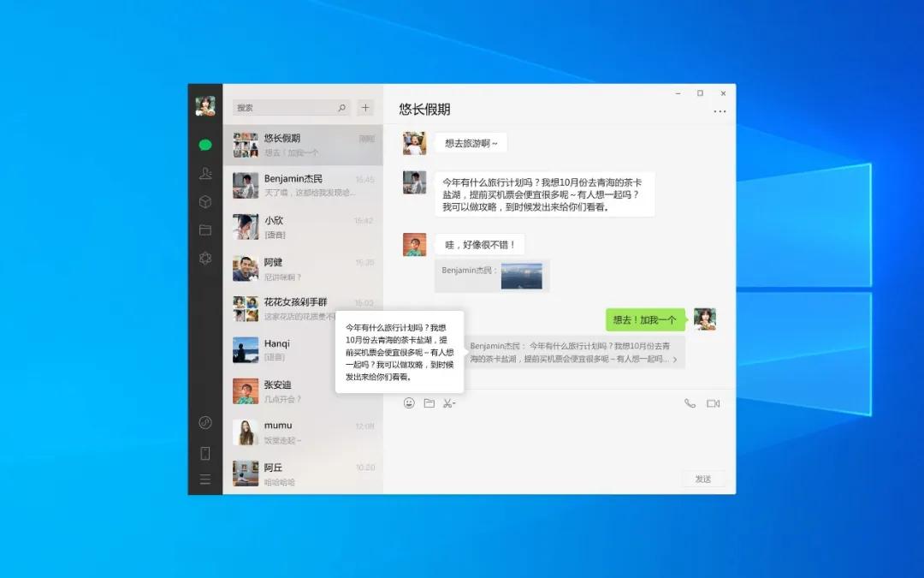Switch to the 悠长假期 conversation
Image resolution: width=924 pixels, height=578 pixels.
pos(299,144)
